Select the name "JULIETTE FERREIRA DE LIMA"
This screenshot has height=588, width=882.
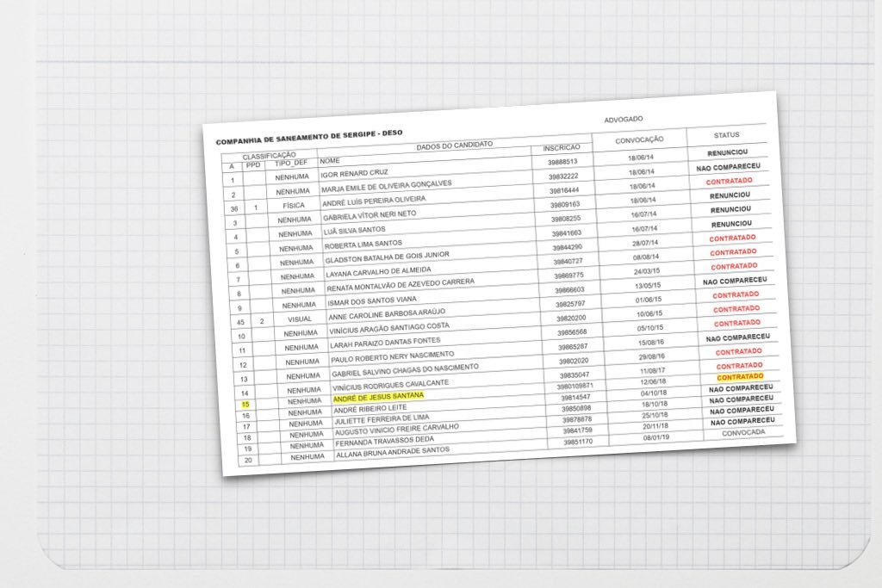point(382,419)
